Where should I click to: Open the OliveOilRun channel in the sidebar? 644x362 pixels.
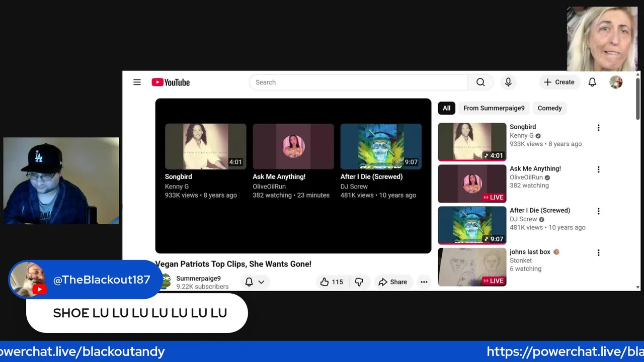[x=526, y=177]
